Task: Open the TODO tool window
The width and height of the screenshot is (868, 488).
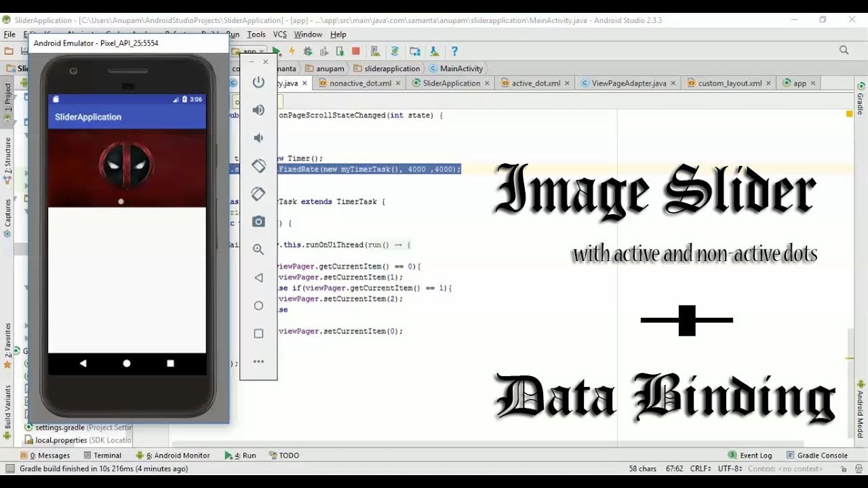Action: click(x=284, y=455)
